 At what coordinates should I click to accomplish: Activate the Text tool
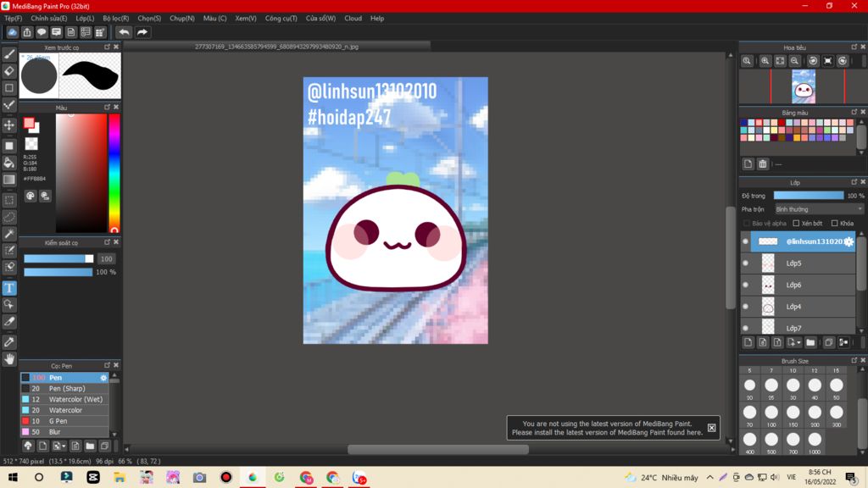(x=9, y=288)
